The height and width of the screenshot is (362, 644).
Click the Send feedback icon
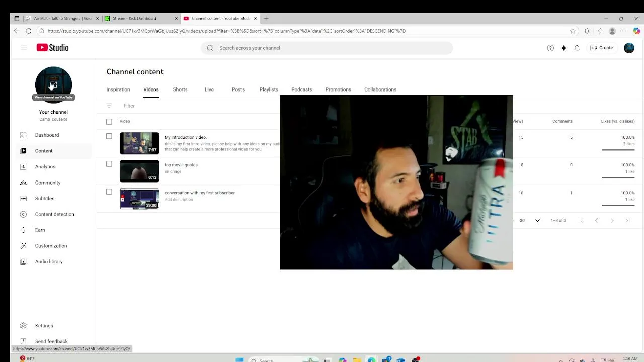point(23,341)
